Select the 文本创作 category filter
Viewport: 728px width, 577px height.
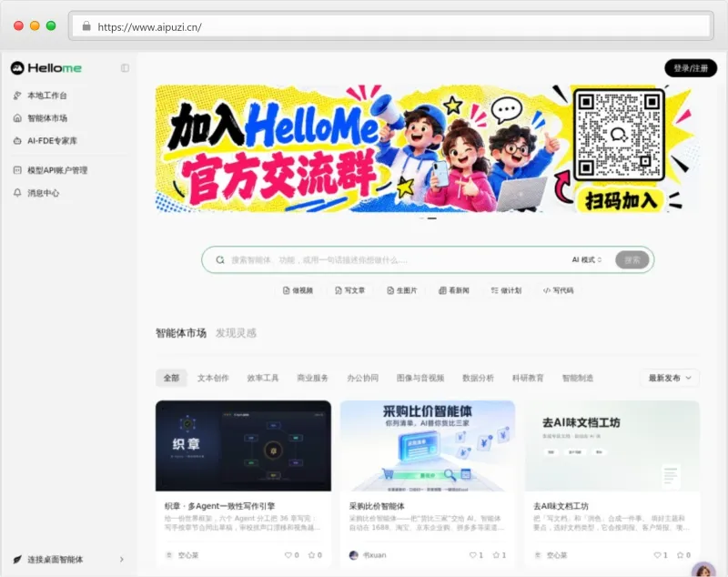click(x=213, y=378)
